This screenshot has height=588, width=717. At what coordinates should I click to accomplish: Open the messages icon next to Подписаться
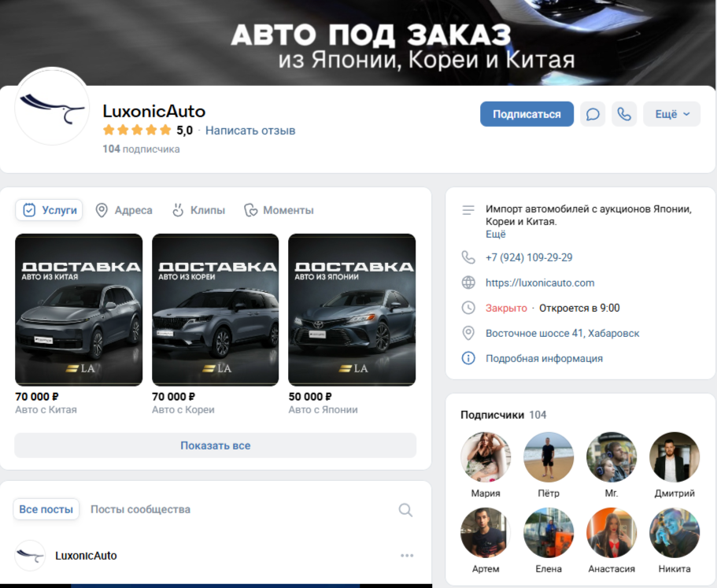point(593,114)
